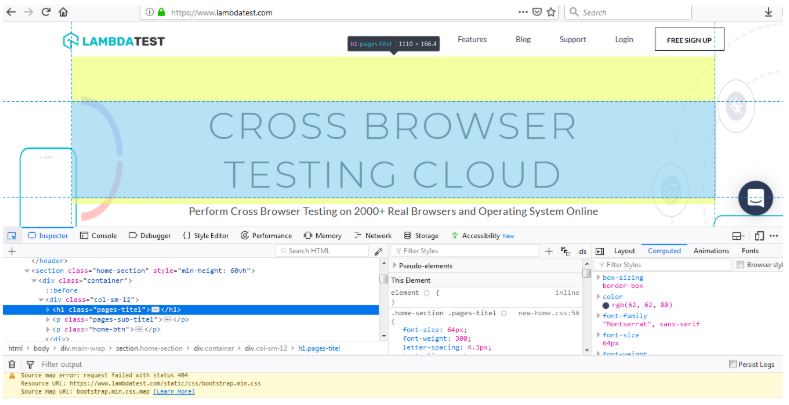This screenshot has width=789, height=405.
Task: Click the eyedropper icon beside Search HTML
Action: 378,251
